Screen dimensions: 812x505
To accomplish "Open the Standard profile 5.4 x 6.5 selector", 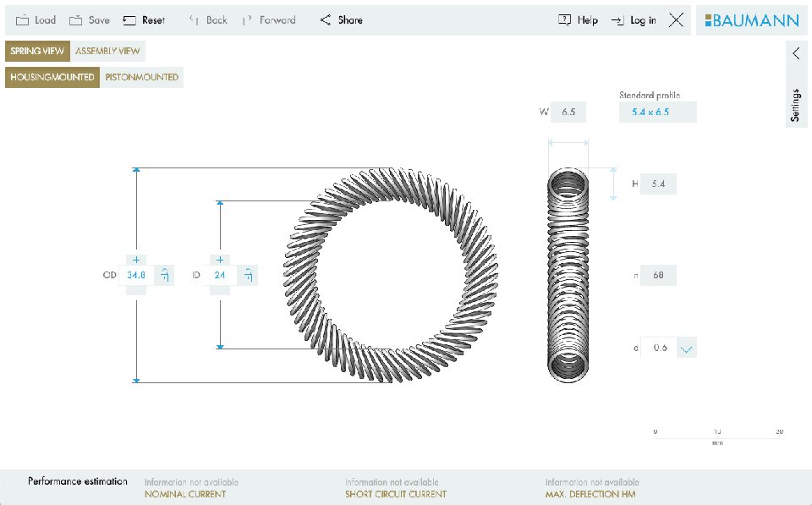I will pos(658,112).
